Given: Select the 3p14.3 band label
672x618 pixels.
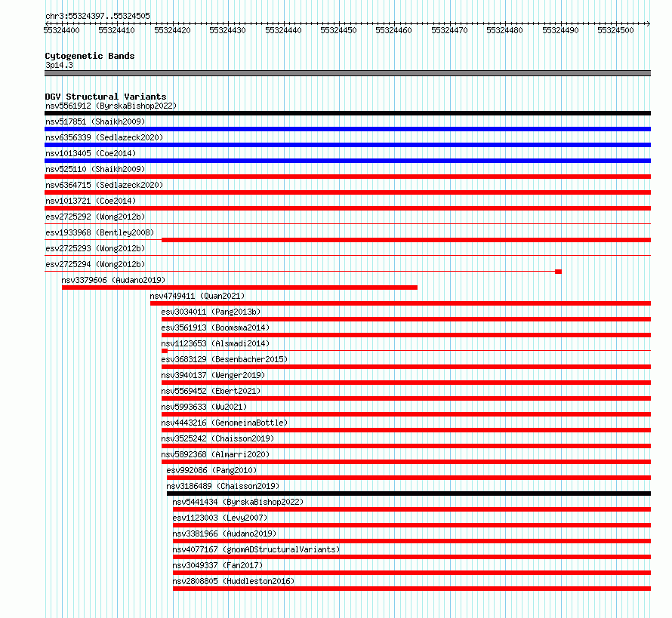Looking at the screenshot, I should click(x=59, y=65).
